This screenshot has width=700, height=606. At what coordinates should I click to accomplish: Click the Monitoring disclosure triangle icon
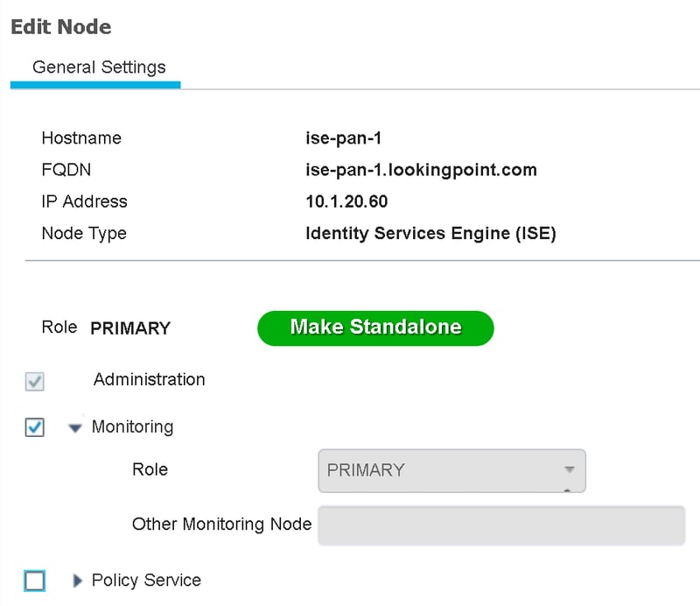click(x=75, y=427)
